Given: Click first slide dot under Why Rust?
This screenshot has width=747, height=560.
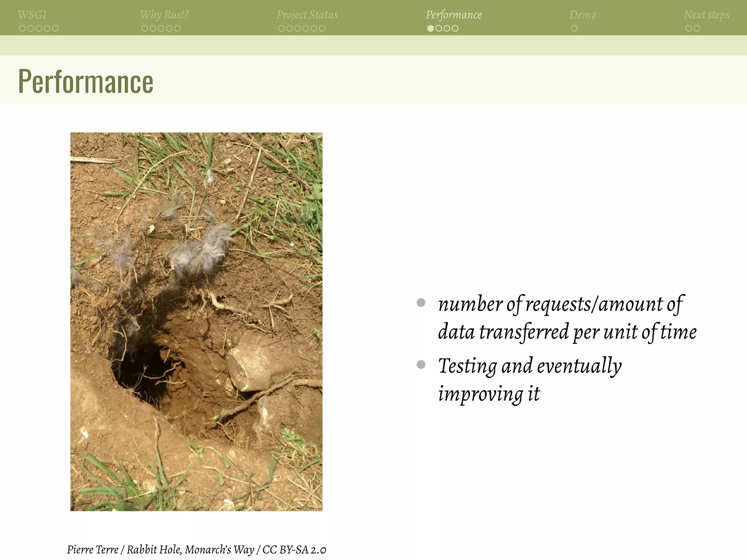Looking at the screenshot, I should 145,28.
